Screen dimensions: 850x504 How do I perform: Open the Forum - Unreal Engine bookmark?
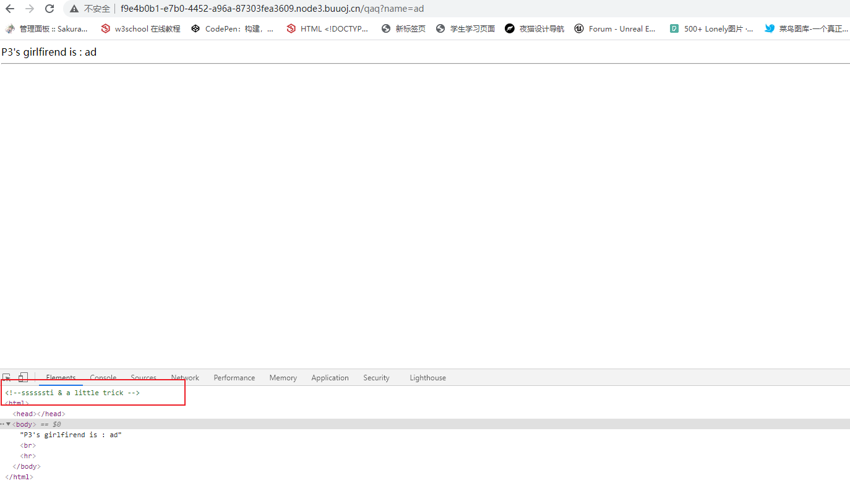pyautogui.click(x=614, y=28)
